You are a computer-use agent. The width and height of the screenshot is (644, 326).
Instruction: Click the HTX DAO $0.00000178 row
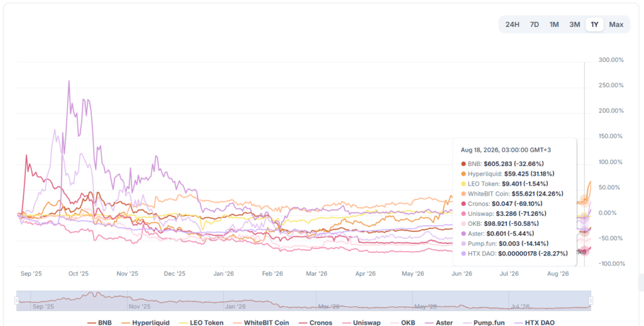tap(514, 254)
